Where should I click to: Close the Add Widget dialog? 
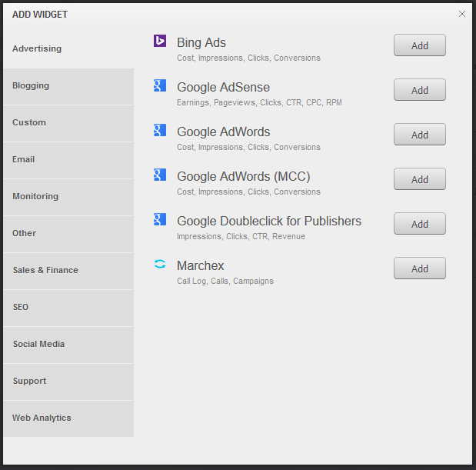coord(461,14)
